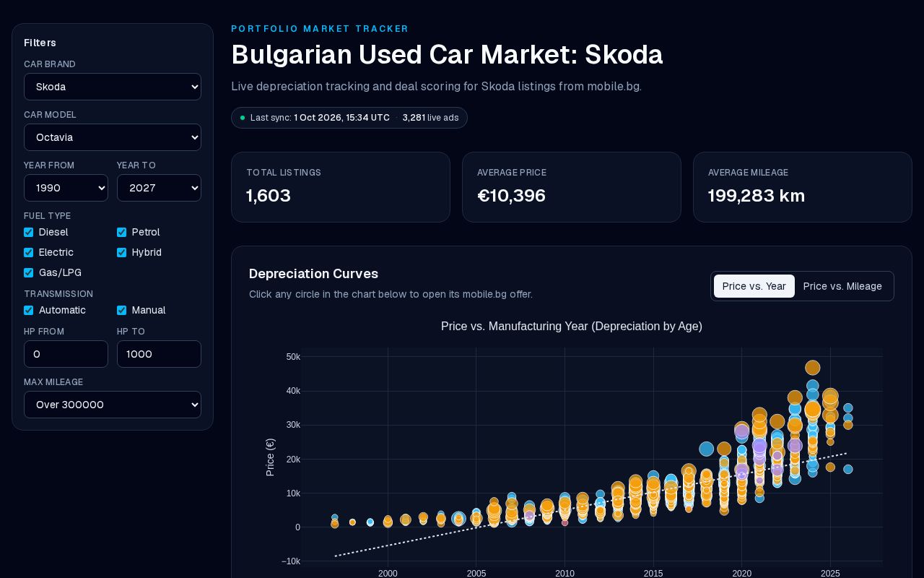The height and width of the screenshot is (578, 924).
Task: Click the 50k label on the price axis
Action: [293, 357]
